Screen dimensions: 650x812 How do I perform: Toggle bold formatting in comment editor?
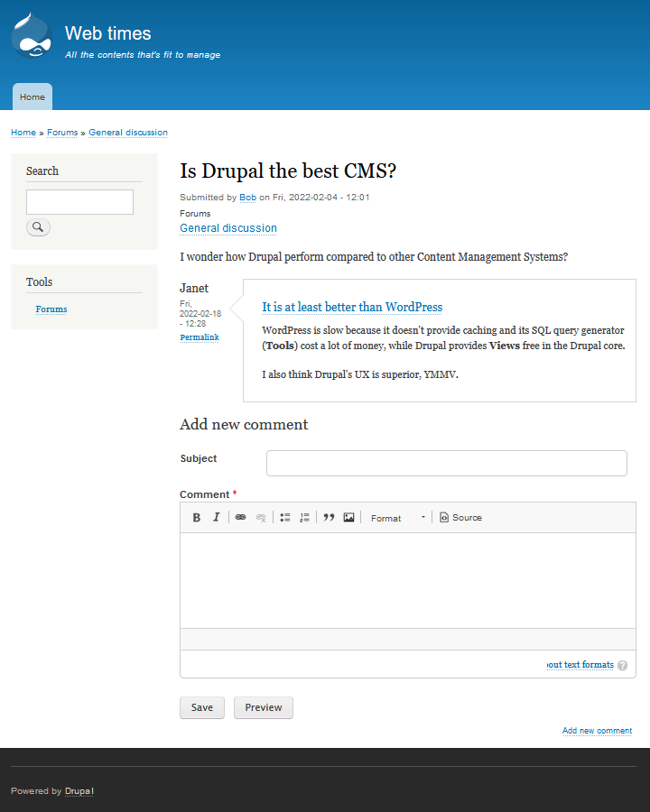tap(197, 518)
